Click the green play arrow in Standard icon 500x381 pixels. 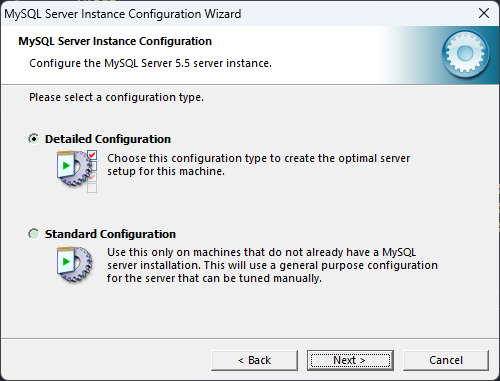point(66,261)
